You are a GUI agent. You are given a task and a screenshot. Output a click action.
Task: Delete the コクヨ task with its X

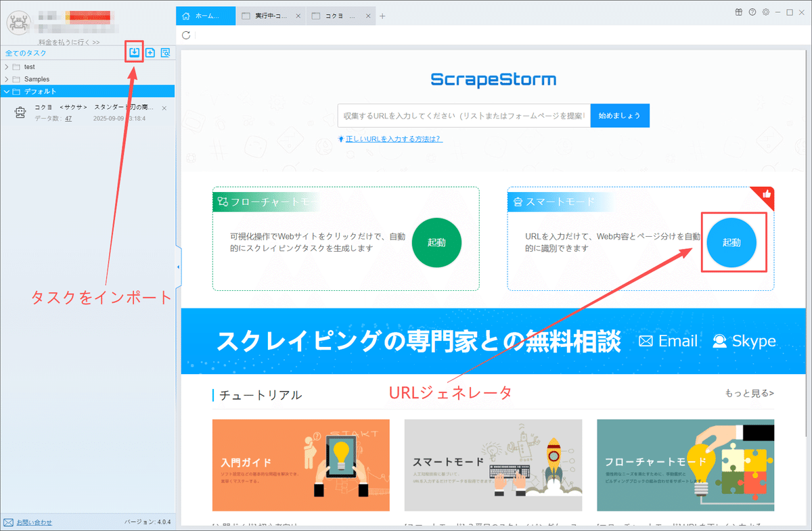164,108
